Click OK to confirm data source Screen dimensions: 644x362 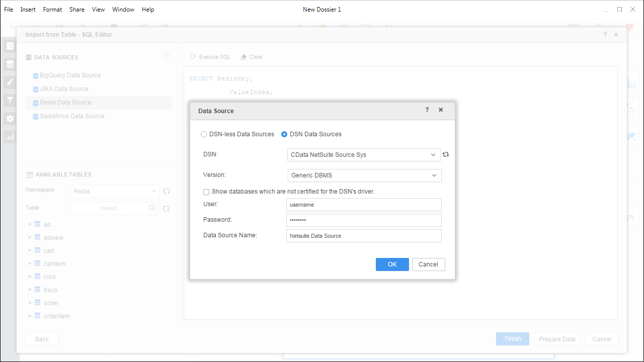click(392, 264)
